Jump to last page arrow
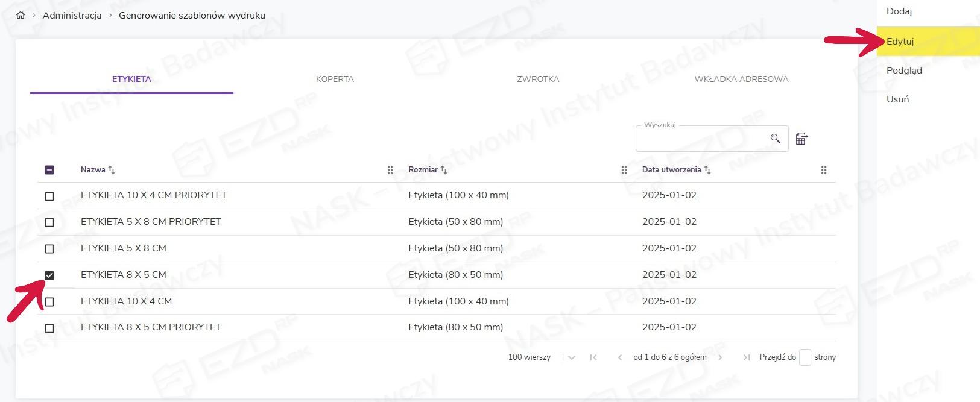Screen dimensions: 980x402 (747, 357)
